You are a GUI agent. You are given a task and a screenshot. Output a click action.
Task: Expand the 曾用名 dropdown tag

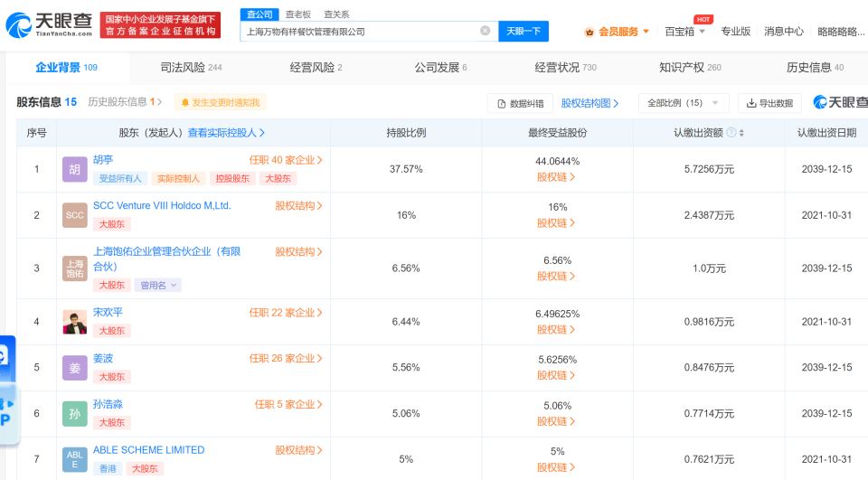pos(157,286)
